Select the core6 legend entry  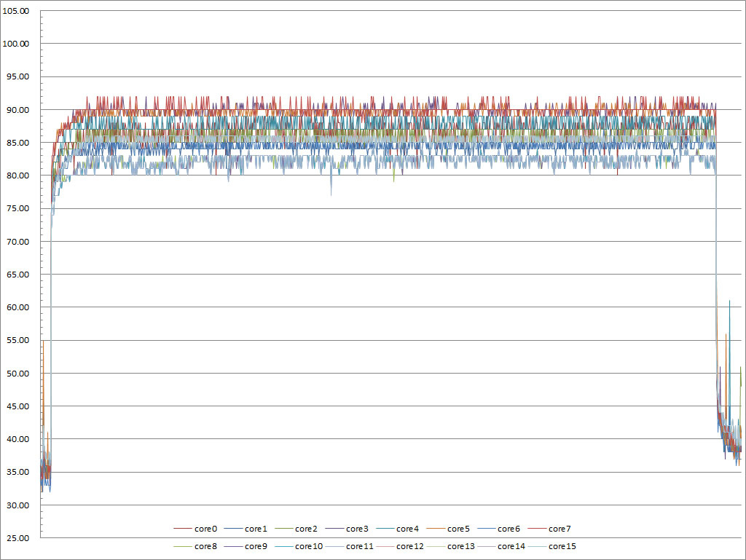[x=499, y=529]
